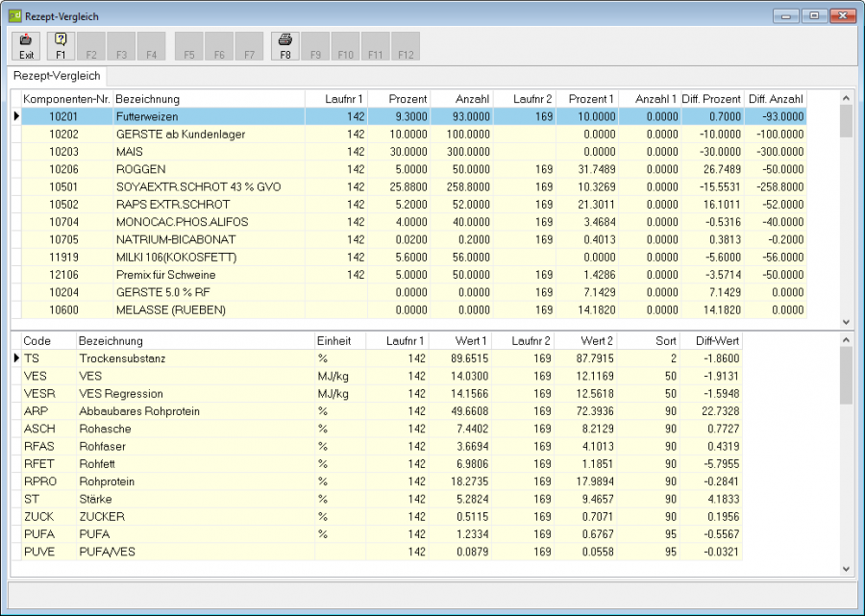Click the down arrow of the lower table scrollbar
Viewport: 865px width, 616px height.
click(x=846, y=569)
